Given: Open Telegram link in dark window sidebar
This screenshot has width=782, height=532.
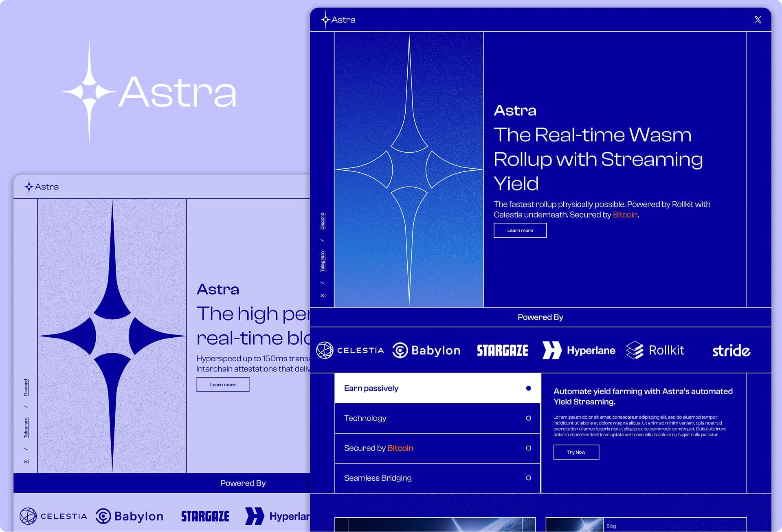Looking at the screenshot, I should [323, 262].
